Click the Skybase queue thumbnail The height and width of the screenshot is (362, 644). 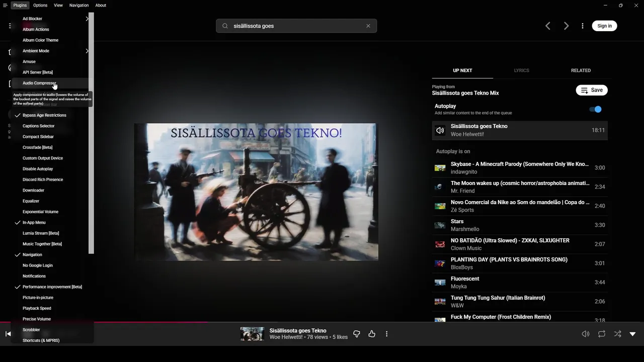[440, 168]
